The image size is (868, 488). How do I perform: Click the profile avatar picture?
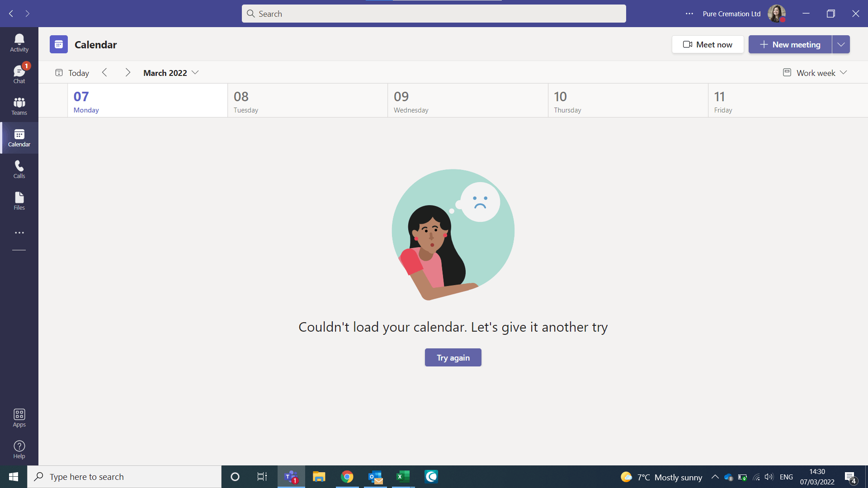(776, 14)
